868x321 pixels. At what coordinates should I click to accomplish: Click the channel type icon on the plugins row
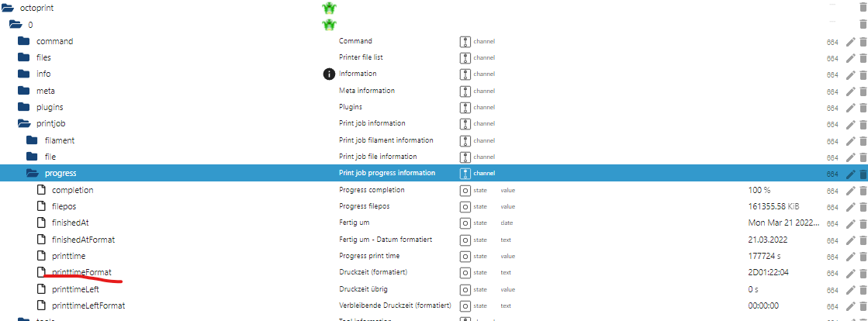click(465, 107)
